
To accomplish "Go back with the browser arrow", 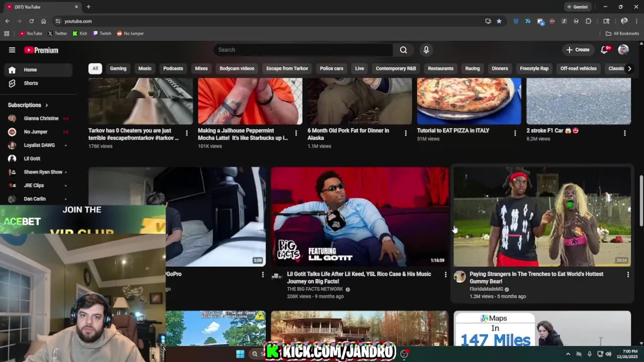I will point(7,21).
